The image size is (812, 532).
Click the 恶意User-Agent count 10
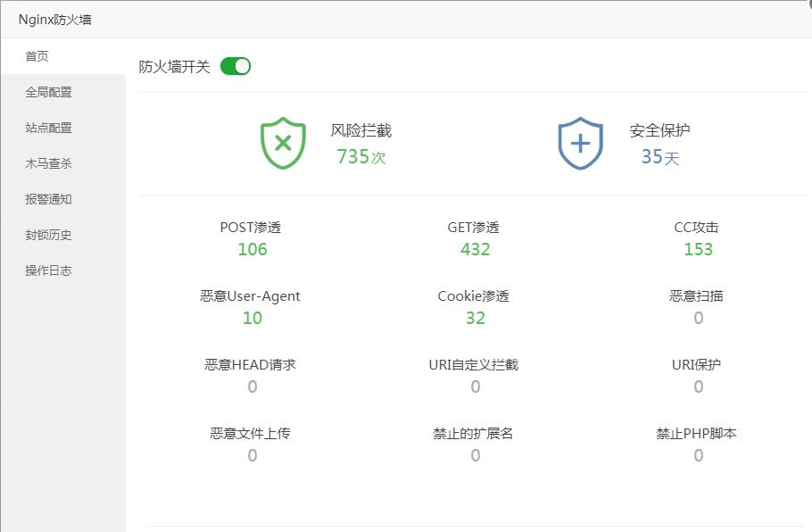coord(253,318)
